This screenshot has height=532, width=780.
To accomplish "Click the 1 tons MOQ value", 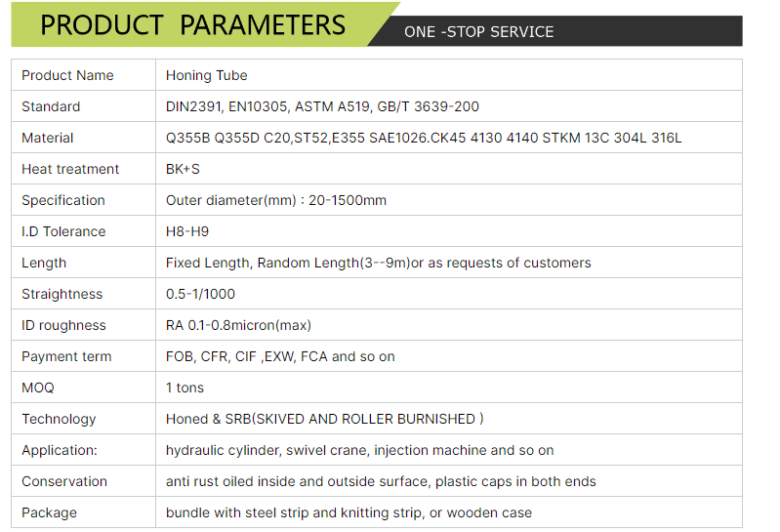I will (185, 388).
